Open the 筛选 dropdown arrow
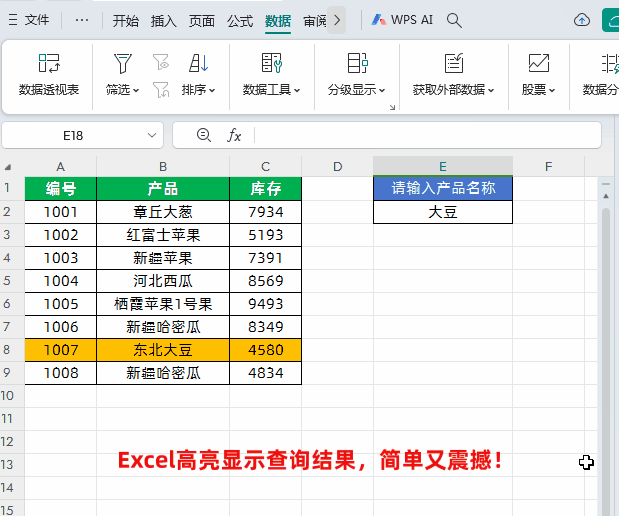619x516 pixels. [x=136, y=90]
